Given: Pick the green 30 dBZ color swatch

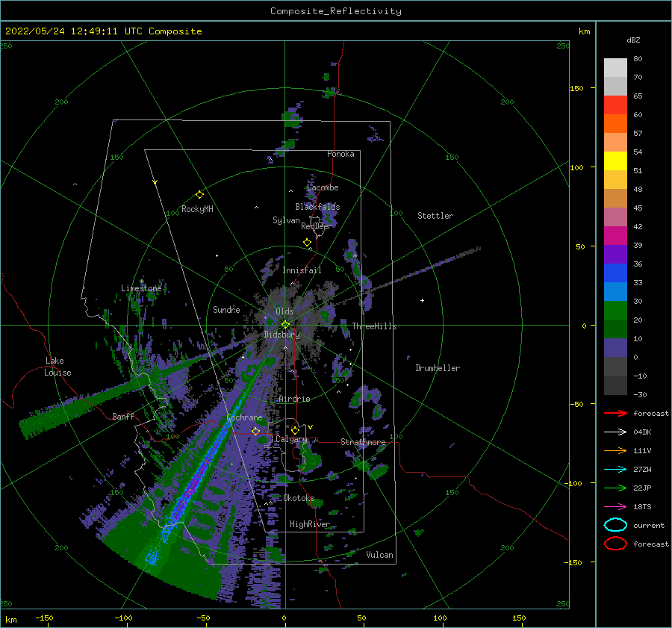Looking at the screenshot, I should [x=615, y=311].
